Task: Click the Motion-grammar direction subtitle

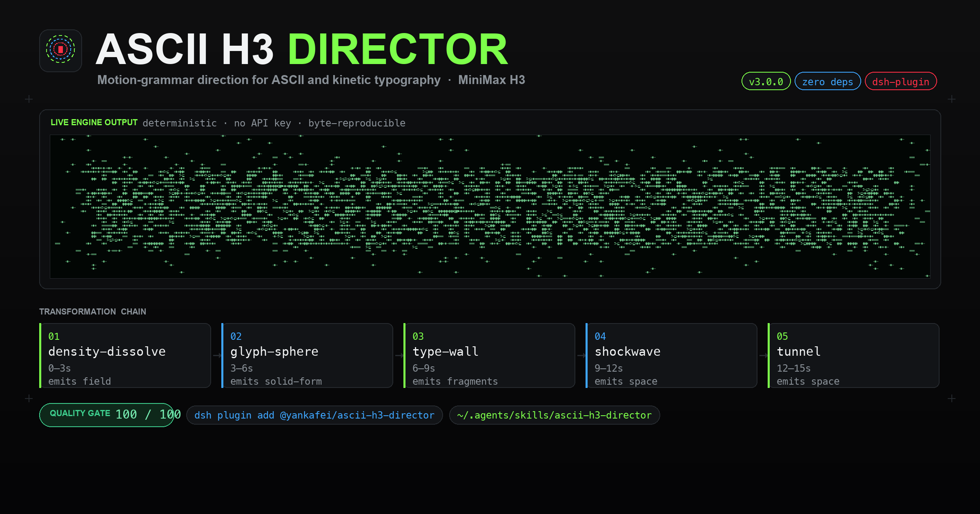Action: click(x=311, y=80)
